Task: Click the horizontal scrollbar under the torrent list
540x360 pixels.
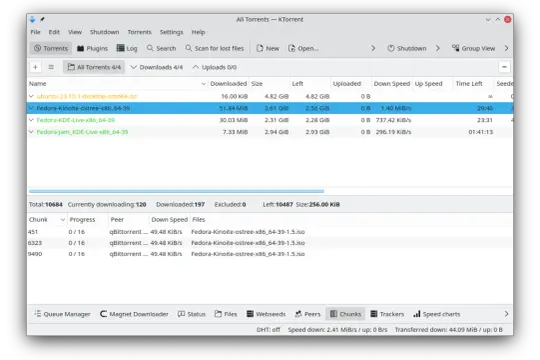Action: tap(176, 191)
